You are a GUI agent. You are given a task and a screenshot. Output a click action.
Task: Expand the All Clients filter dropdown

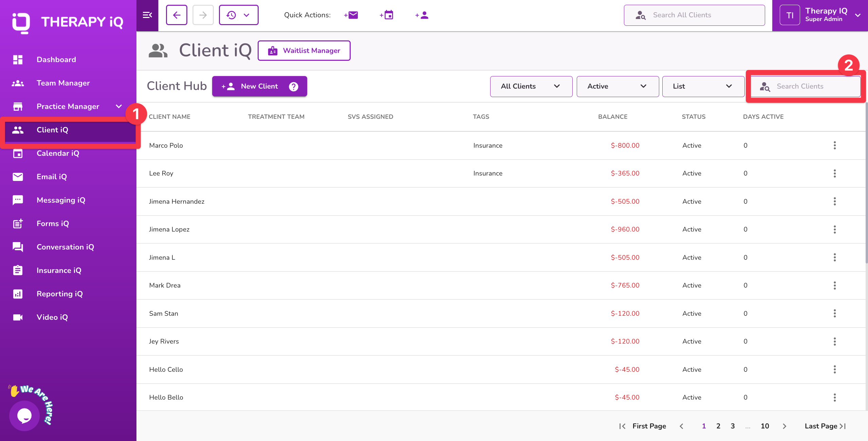pyautogui.click(x=531, y=87)
